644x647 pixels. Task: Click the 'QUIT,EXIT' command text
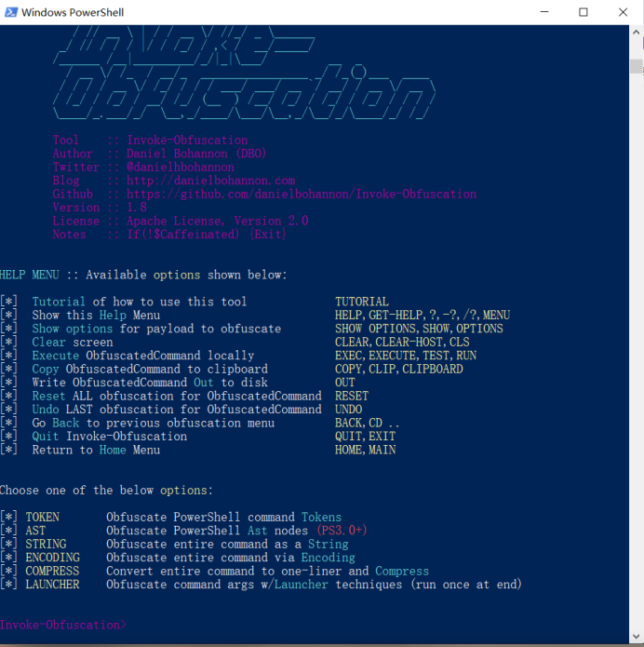[x=365, y=437]
